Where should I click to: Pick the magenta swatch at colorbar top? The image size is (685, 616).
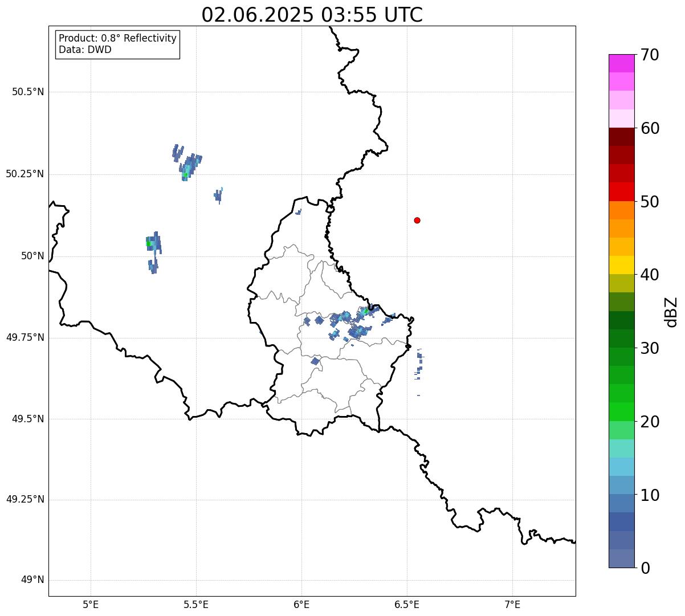(x=621, y=63)
